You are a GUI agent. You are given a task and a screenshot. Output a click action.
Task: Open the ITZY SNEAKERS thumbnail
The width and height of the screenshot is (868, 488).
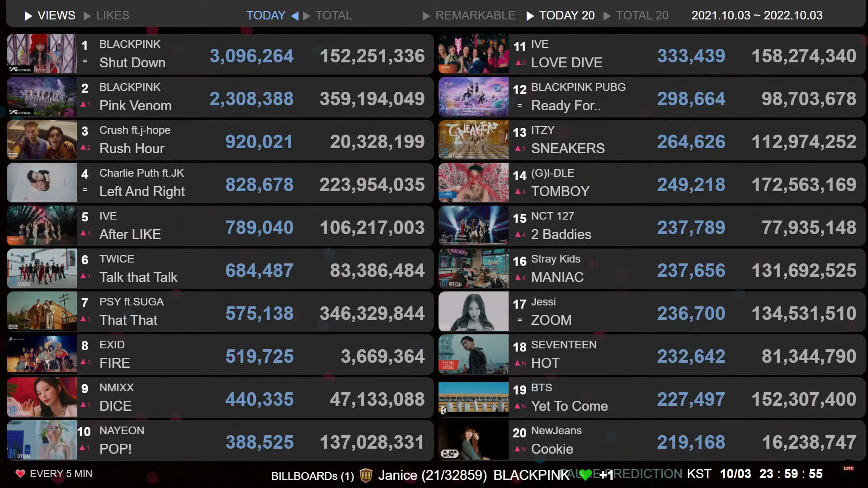(473, 140)
